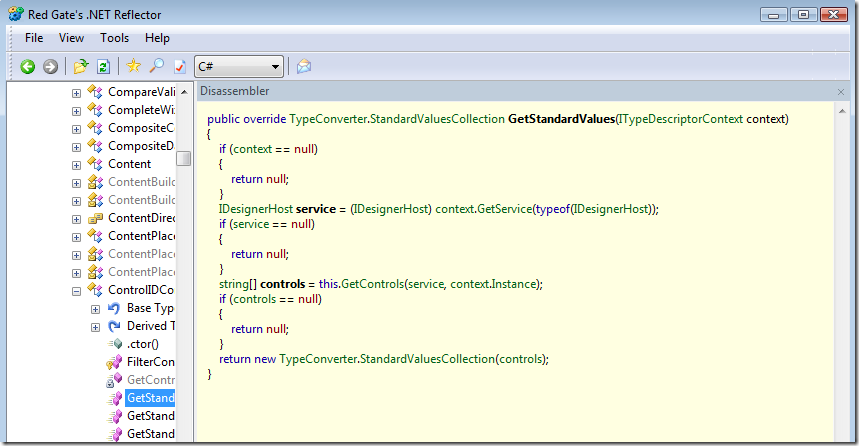Collapse the ControlIDCo tree node
Viewport: 859px width, 446px height.
click(76, 291)
